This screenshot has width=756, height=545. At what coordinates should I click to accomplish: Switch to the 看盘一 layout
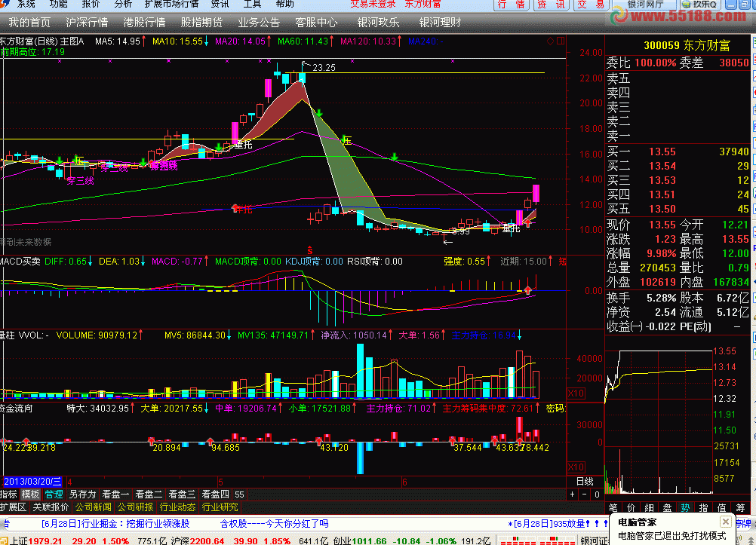pyautogui.click(x=115, y=494)
